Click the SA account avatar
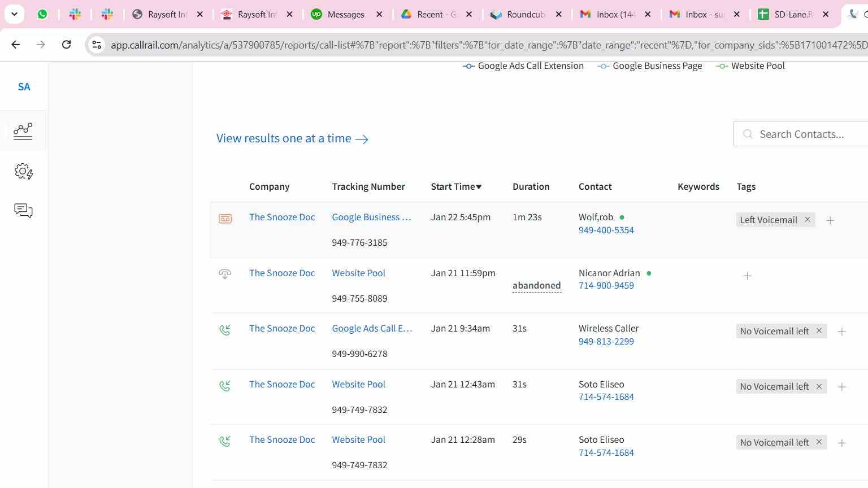Image resolution: width=868 pixels, height=488 pixels. pyautogui.click(x=24, y=87)
